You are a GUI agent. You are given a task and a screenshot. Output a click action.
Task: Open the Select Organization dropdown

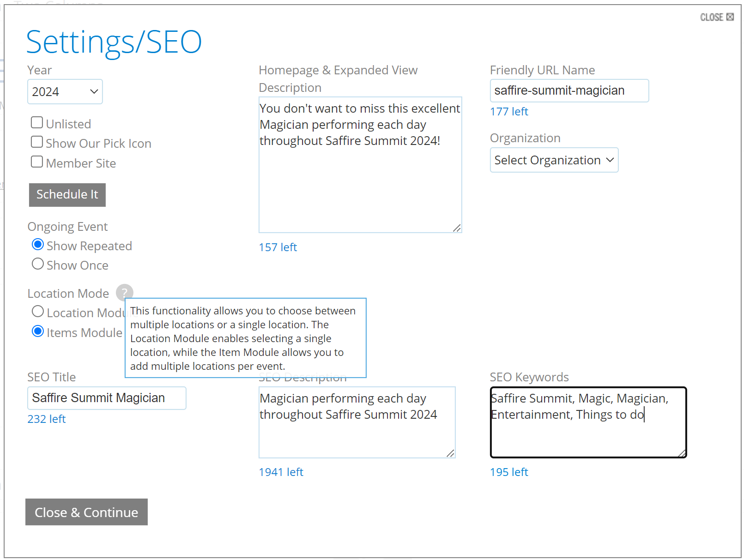click(x=554, y=160)
